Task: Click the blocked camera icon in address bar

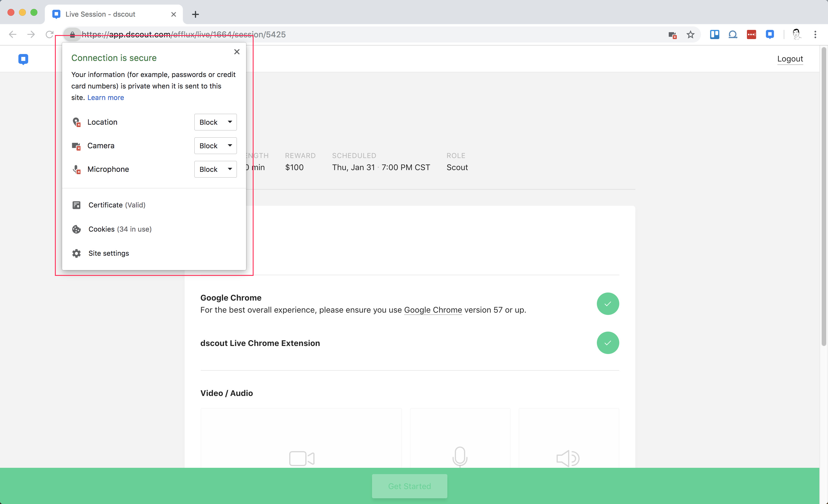Action: click(672, 34)
